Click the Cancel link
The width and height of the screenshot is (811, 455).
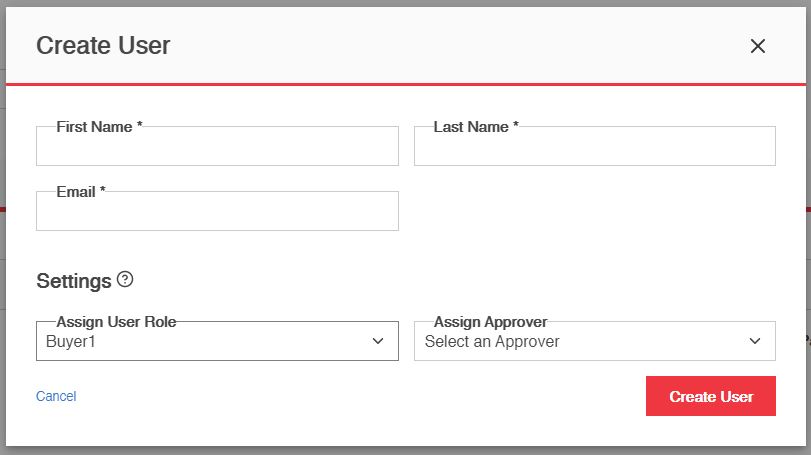point(56,396)
